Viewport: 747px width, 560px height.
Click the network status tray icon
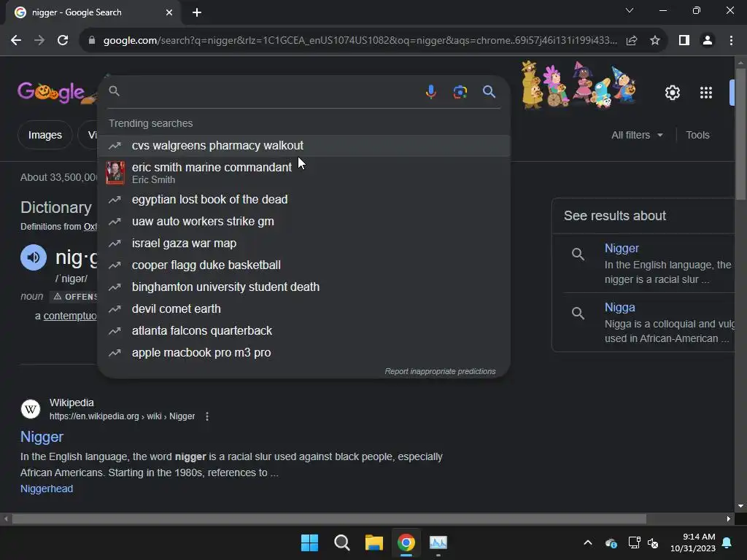pos(634,542)
